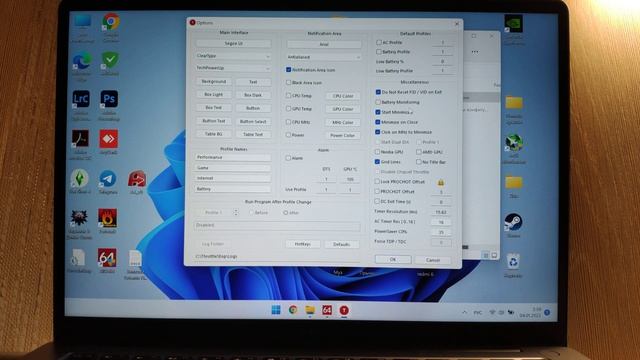Switch to AIDA64 in the taskbar
This screenshot has height=360, width=640.
327,310
